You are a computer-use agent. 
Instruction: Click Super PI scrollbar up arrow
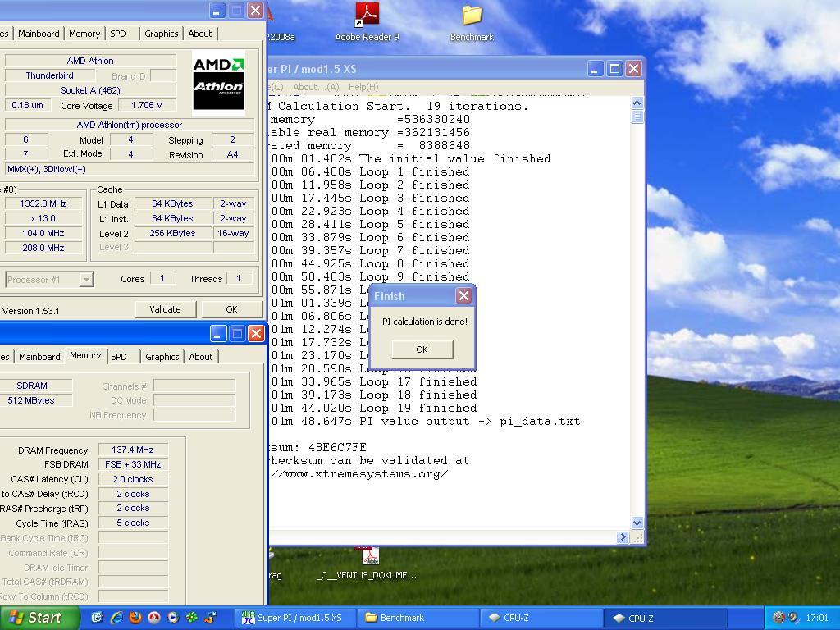637,103
